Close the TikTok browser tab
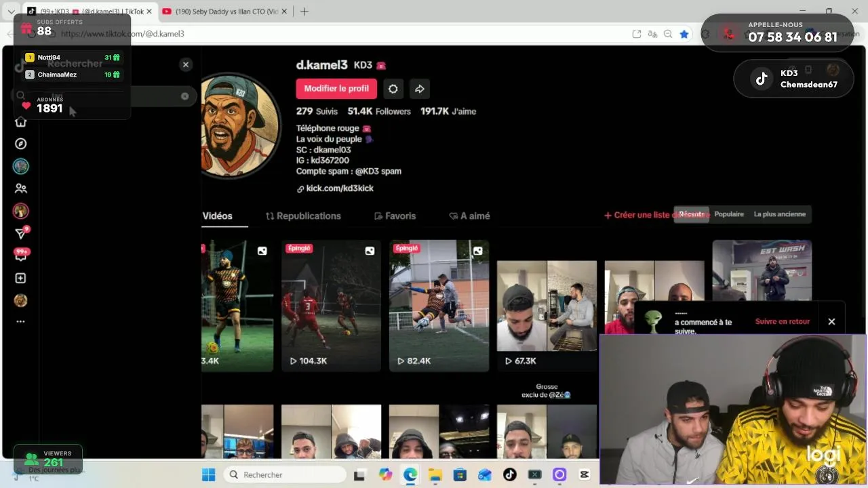This screenshot has height=488, width=868. tap(149, 12)
